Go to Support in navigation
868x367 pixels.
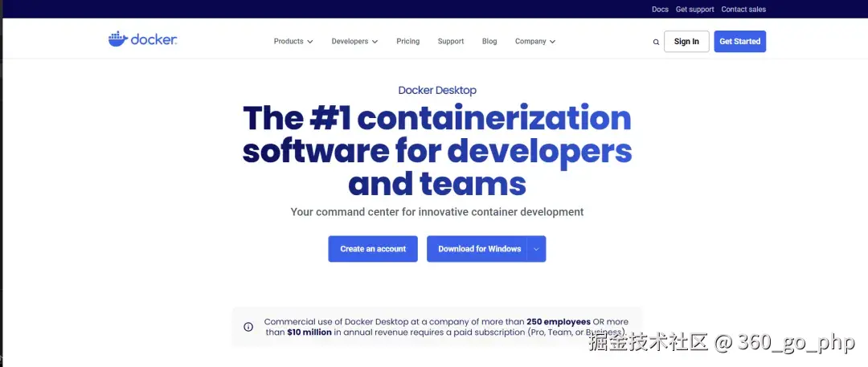(x=451, y=42)
